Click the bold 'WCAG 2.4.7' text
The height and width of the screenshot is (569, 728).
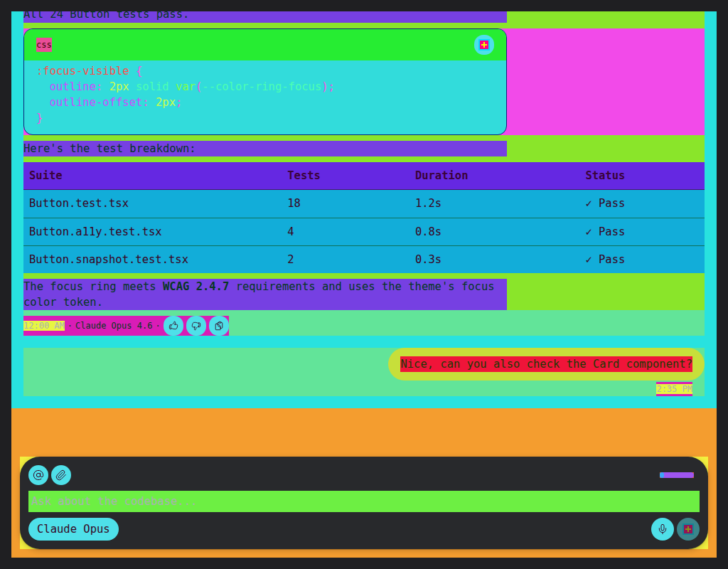[196, 287]
